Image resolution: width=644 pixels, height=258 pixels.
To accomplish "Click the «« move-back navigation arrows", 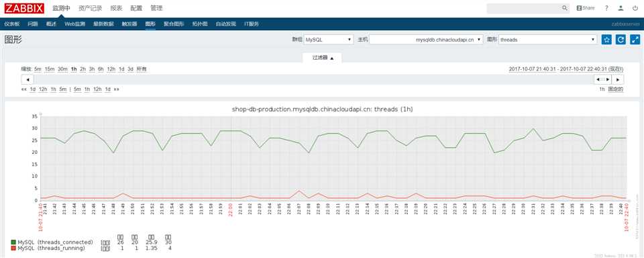I will click(24, 89).
